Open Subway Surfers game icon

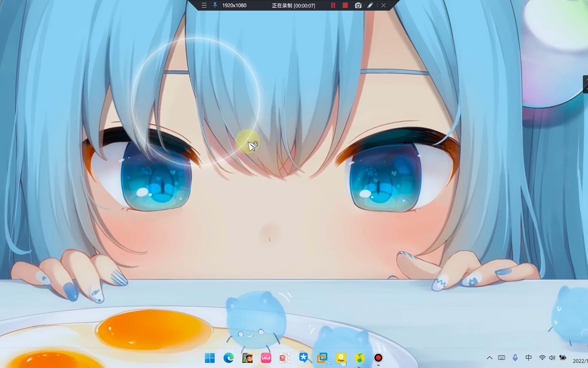(x=247, y=358)
